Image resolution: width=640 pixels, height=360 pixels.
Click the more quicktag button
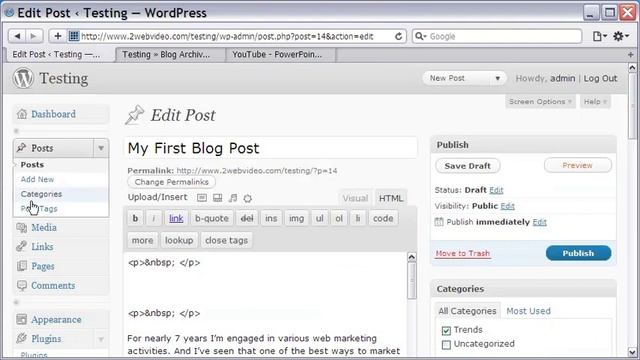[x=142, y=240]
